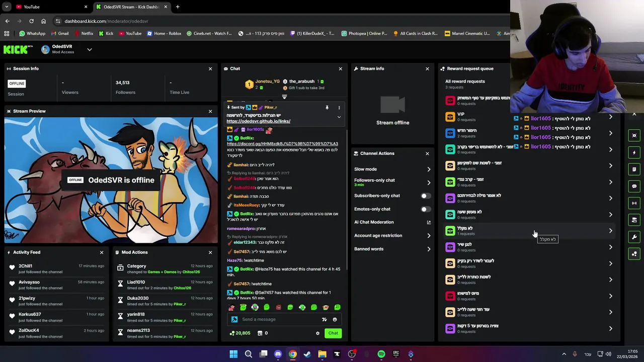
Task: Expand Account age restriction settings
Action: pos(429,235)
